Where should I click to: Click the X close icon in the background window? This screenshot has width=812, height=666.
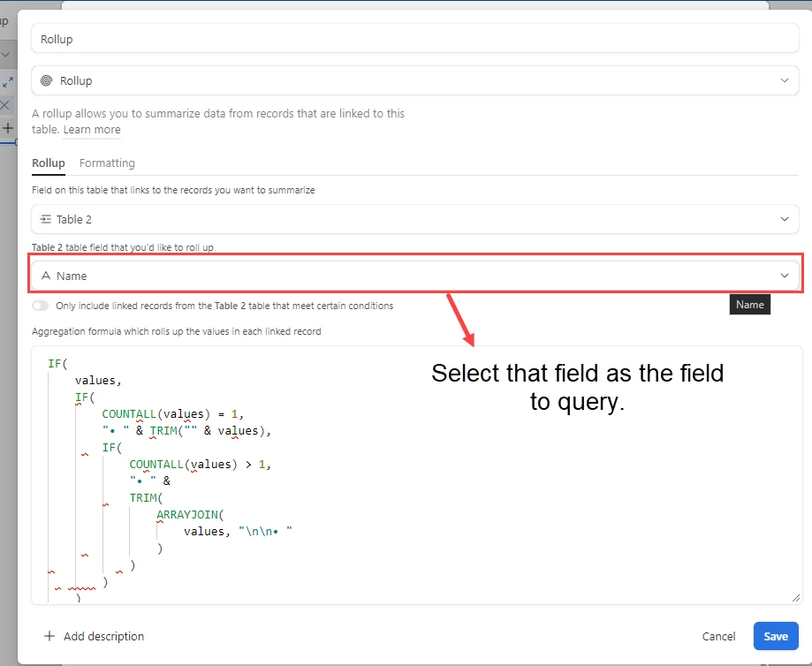5,105
